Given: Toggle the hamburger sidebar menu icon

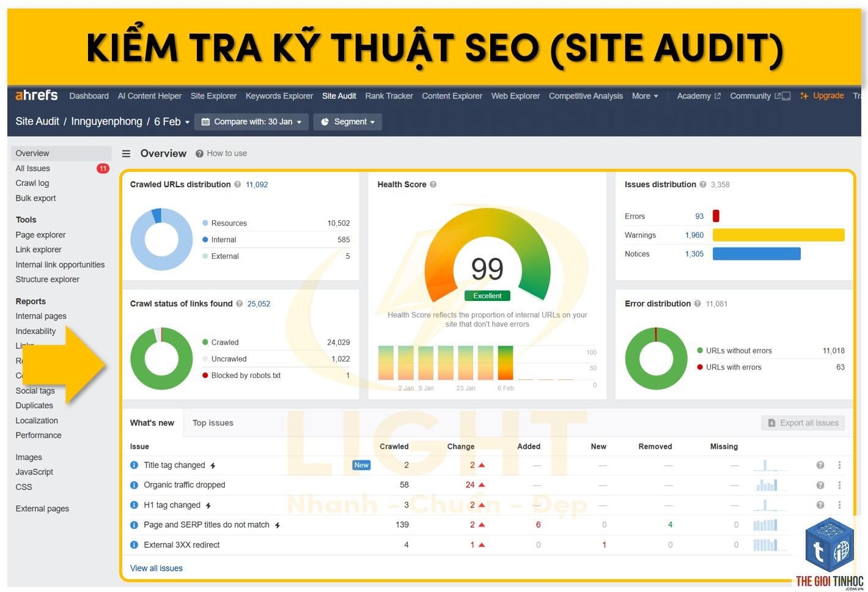Looking at the screenshot, I should pos(126,154).
